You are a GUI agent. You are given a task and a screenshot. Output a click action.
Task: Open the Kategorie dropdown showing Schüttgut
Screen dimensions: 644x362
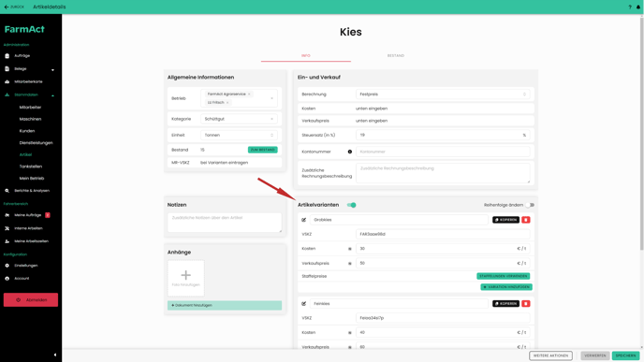[x=239, y=119]
